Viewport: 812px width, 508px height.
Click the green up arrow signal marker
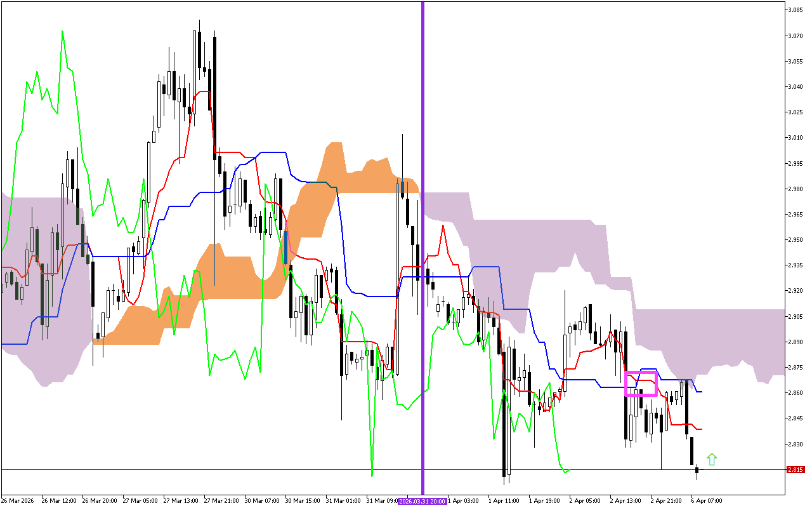click(712, 459)
